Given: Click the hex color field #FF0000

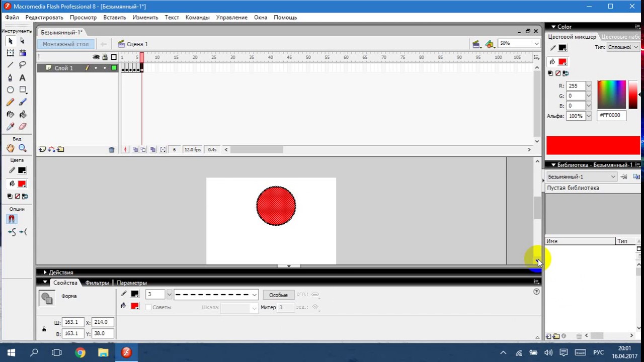Looking at the screenshot, I should coord(612,116).
